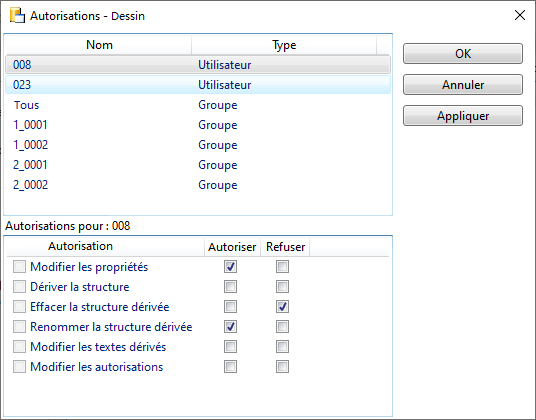Close the Autorisations dialog window

coord(520,15)
